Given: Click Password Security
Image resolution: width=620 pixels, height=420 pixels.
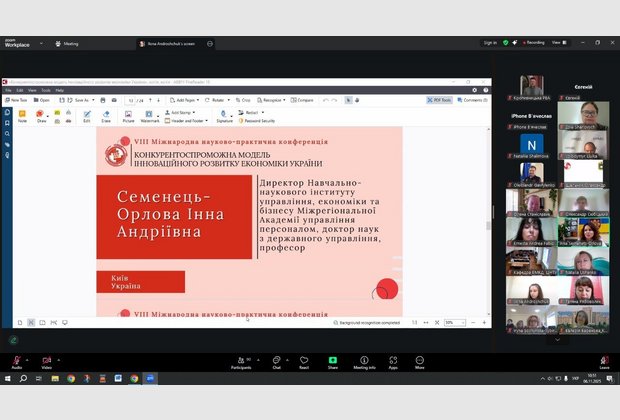Looking at the screenshot, I should tap(257, 121).
